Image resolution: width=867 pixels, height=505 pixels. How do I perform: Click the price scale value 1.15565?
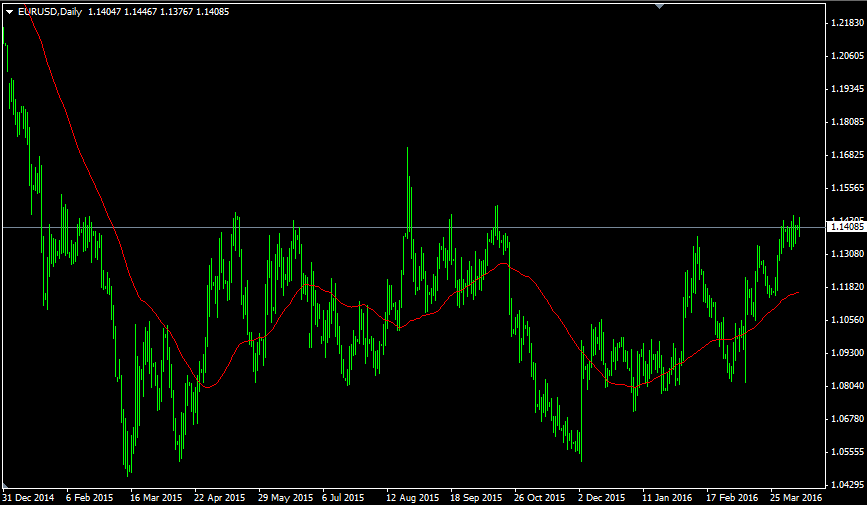point(847,188)
